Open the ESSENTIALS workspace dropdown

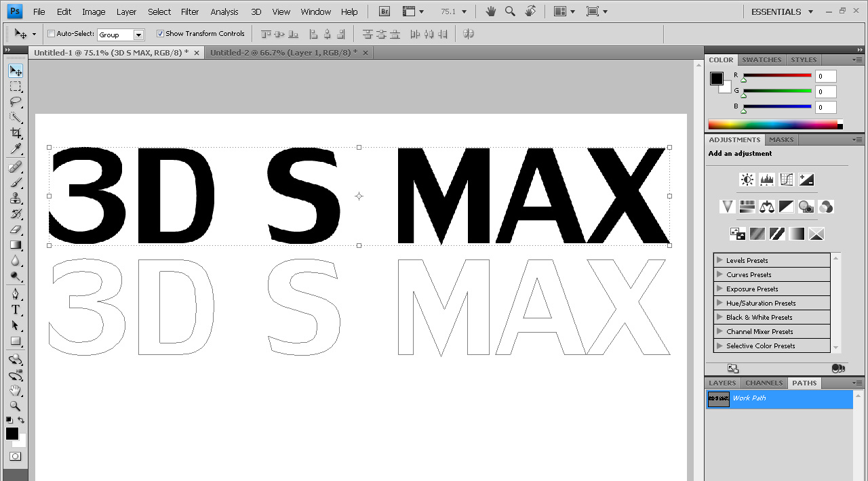tap(782, 12)
